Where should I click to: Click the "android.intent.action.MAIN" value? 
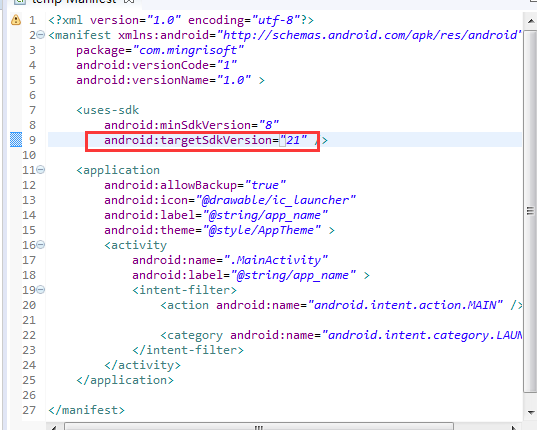405,305
